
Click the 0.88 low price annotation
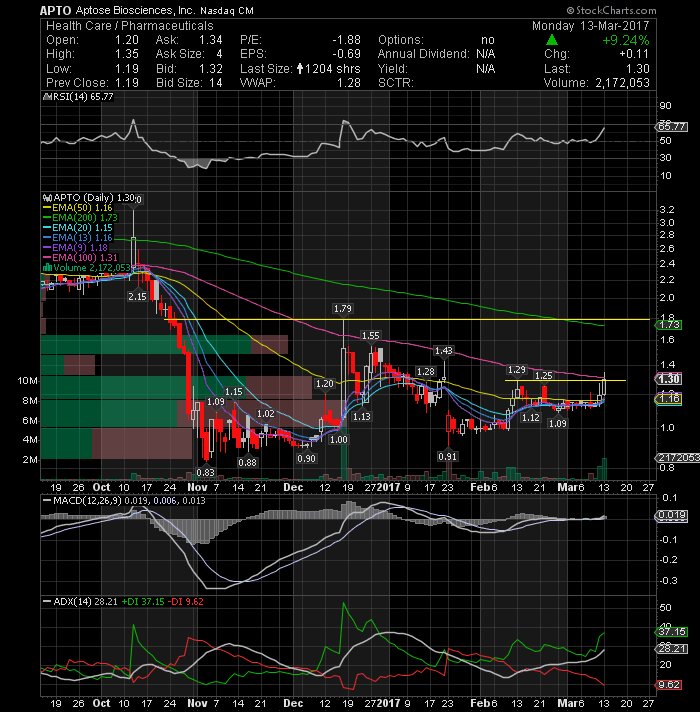click(247, 462)
